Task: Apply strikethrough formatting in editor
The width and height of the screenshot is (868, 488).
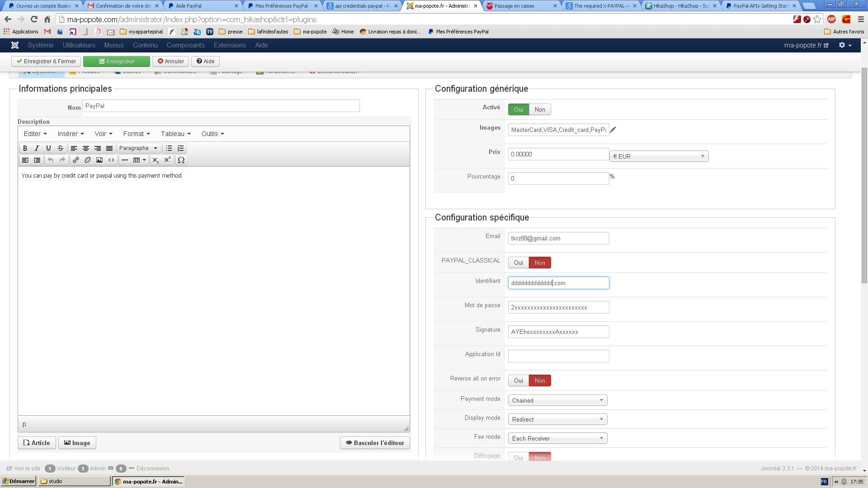Action: point(60,148)
